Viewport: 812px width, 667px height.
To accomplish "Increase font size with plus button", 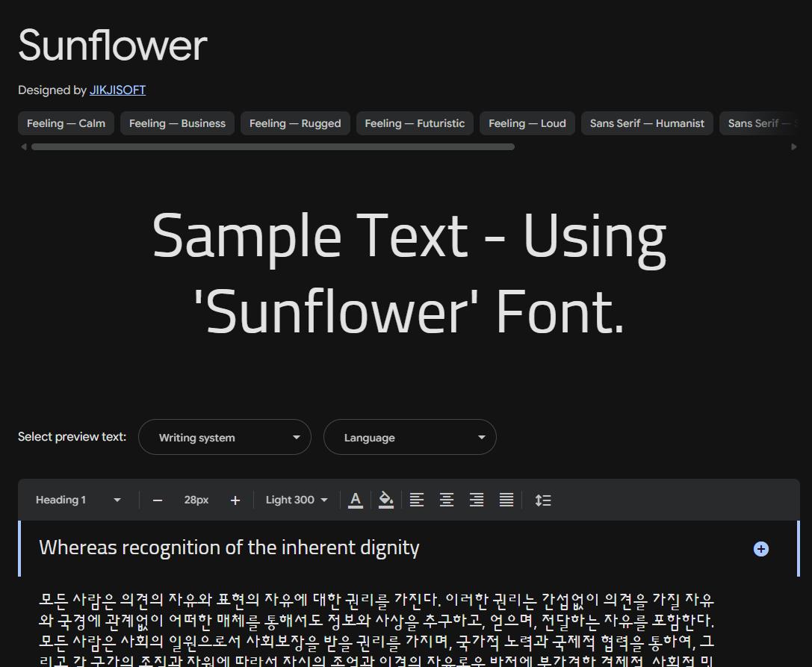I will click(x=235, y=500).
